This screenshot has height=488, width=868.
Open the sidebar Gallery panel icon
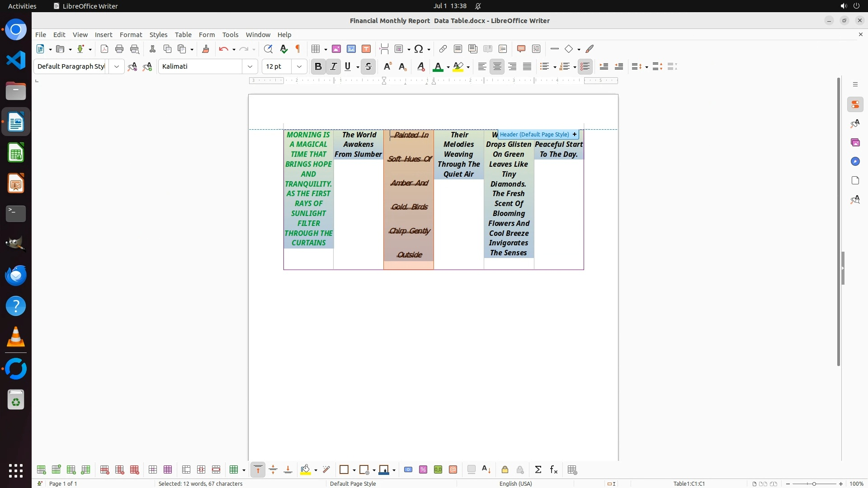855,143
